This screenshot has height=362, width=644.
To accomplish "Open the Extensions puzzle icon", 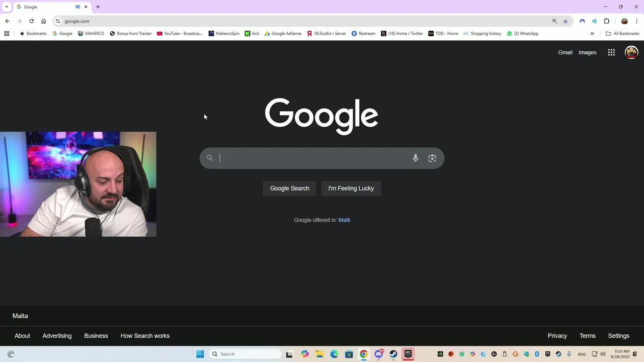I will [606, 21].
